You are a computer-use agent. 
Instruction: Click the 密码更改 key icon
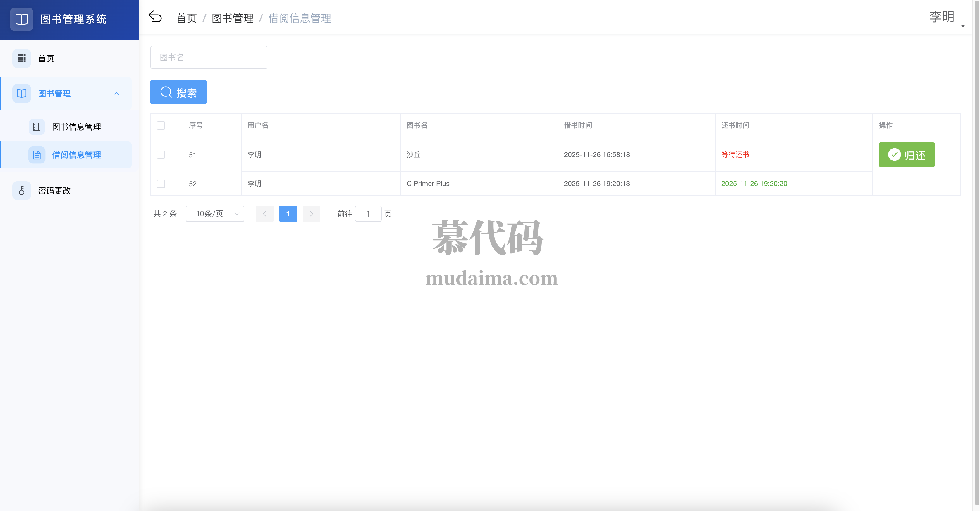point(21,191)
